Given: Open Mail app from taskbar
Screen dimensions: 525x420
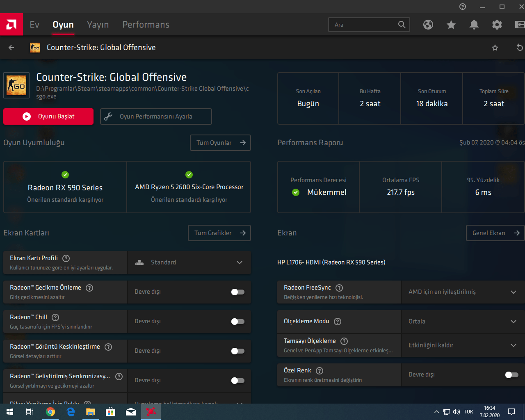Looking at the screenshot, I should (x=131, y=412).
